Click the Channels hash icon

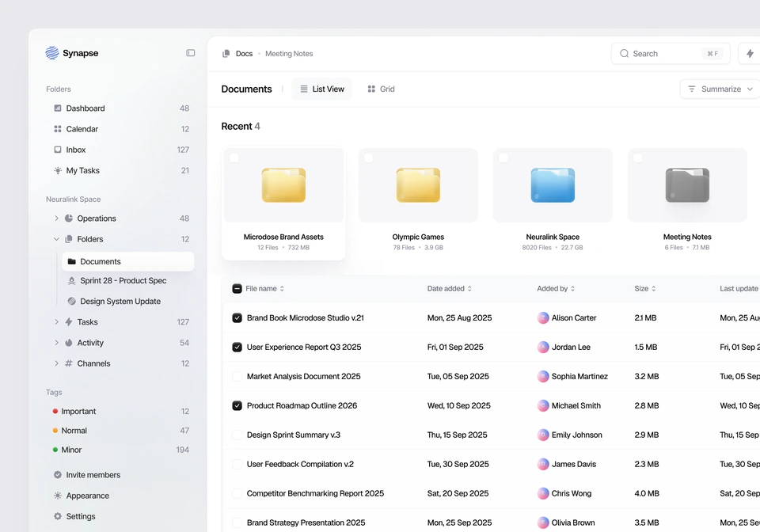[x=69, y=363]
